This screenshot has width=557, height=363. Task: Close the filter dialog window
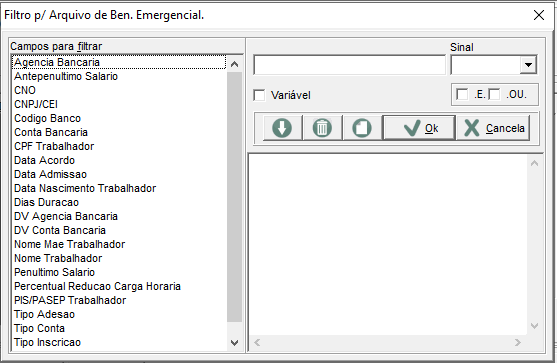[x=539, y=15]
